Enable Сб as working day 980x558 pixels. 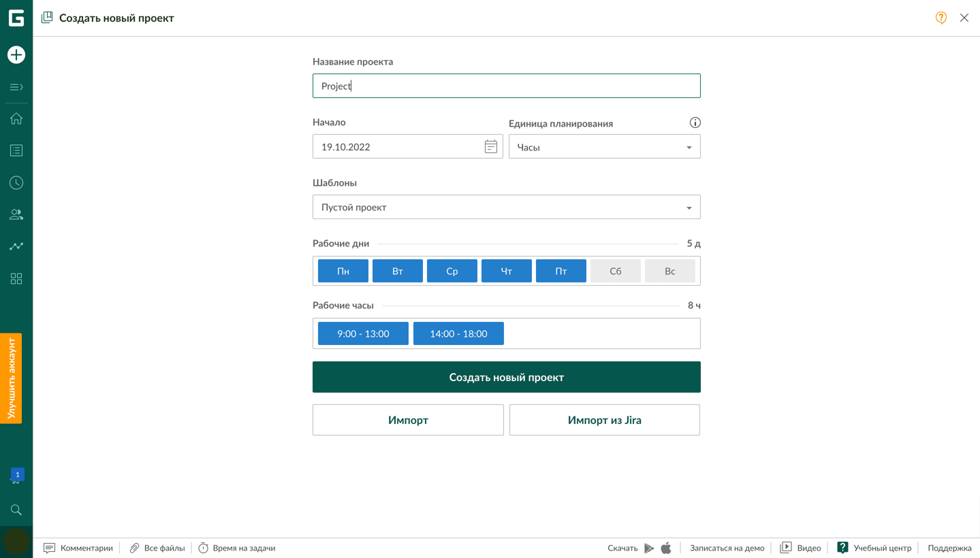point(616,271)
